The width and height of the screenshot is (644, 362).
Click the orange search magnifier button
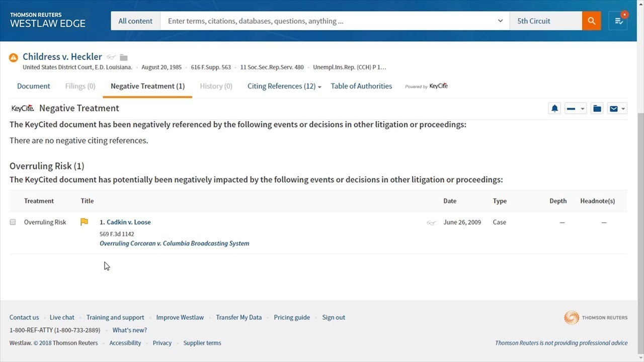pyautogui.click(x=591, y=21)
